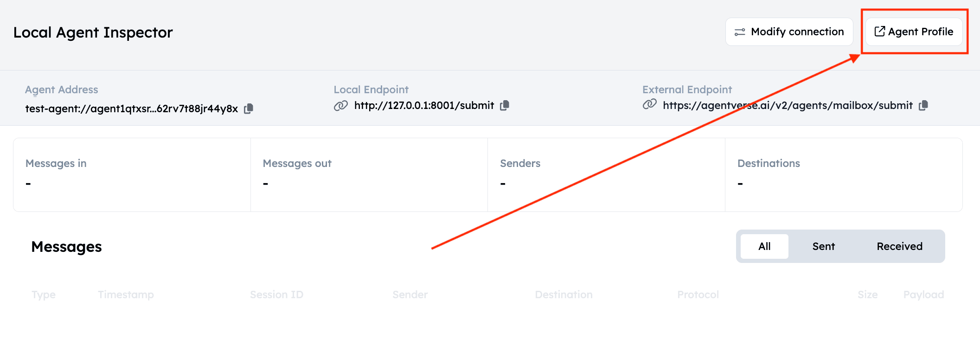Copy the local endpoint URL
Screen dimensions: 980x339
click(x=505, y=106)
